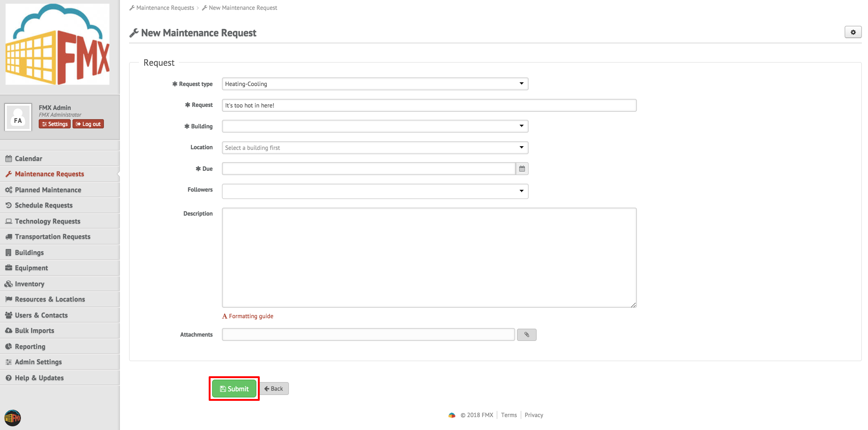This screenshot has width=868, height=430.
Task: Open Transportation Requests via its bus icon
Action: (9, 237)
